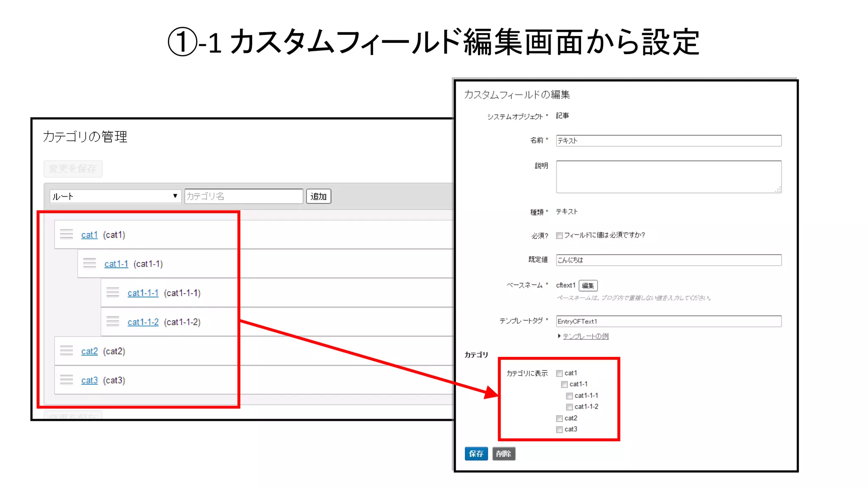The height and width of the screenshot is (489, 868).
Task: Click the drag handle icon for cat1-1-2
Action: [113, 322]
